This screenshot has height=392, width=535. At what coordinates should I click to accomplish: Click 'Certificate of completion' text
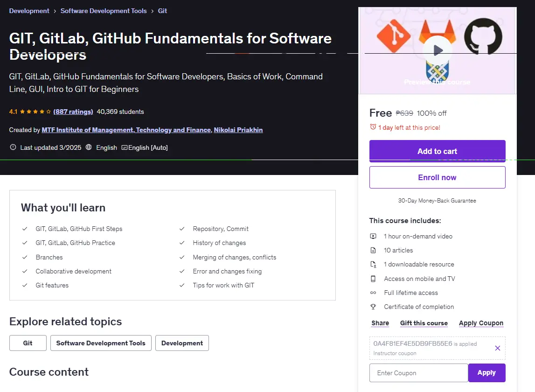[419, 307]
